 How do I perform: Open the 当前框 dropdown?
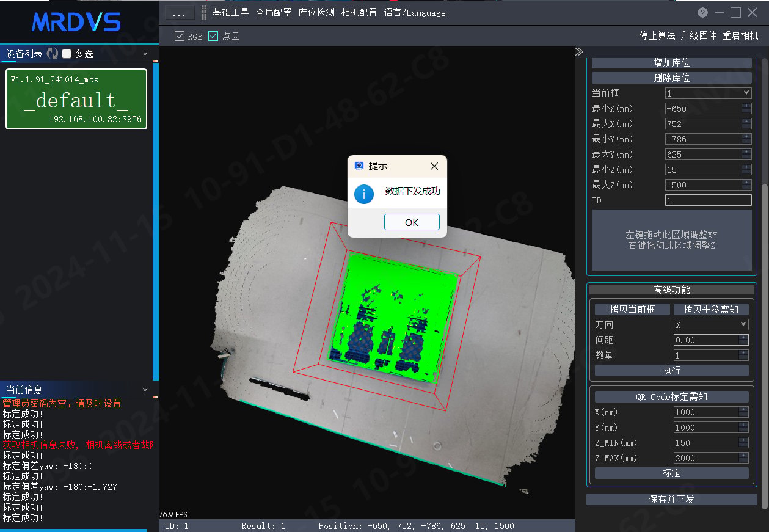pyautogui.click(x=709, y=93)
